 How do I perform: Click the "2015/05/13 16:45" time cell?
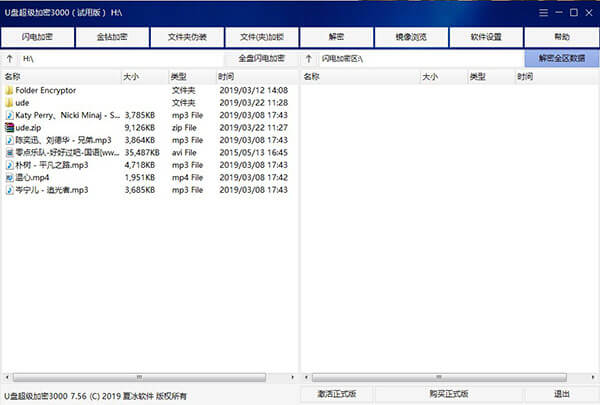[253, 152]
